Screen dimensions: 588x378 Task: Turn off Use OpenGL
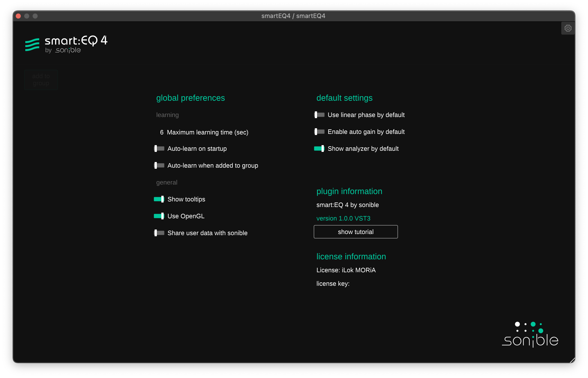pyautogui.click(x=159, y=216)
